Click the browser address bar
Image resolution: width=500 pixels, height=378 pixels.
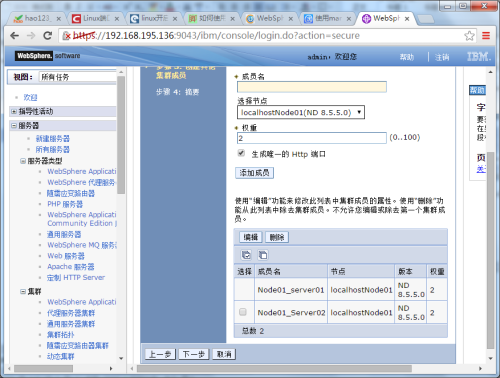point(267,35)
